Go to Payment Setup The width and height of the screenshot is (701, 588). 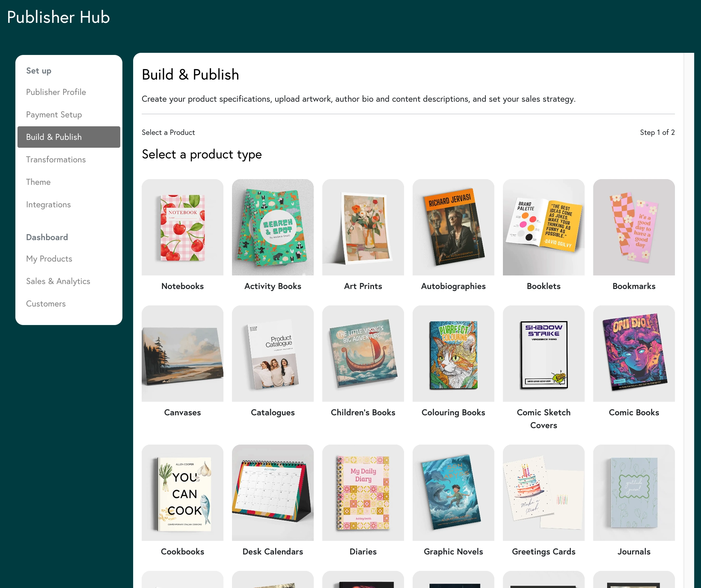(x=54, y=115)
